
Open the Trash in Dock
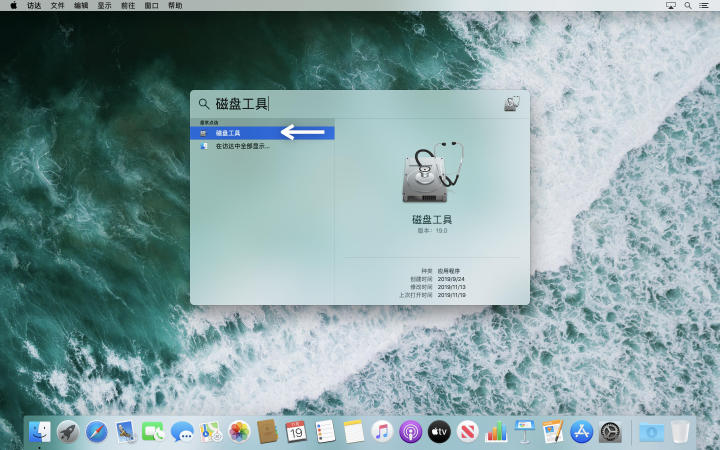point(680,432)
